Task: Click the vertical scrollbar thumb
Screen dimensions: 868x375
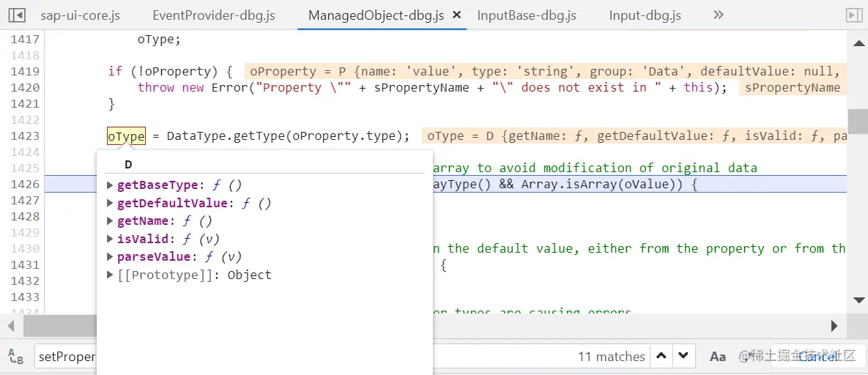Action: tap(858, 122)
